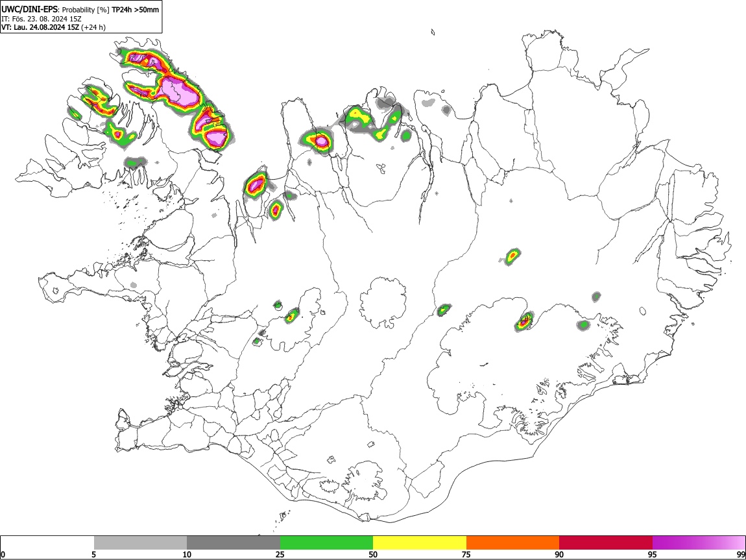Click the legend value '50'
Image resolution: width=746 pixels, height=560 pixels.
coord(373,555)
